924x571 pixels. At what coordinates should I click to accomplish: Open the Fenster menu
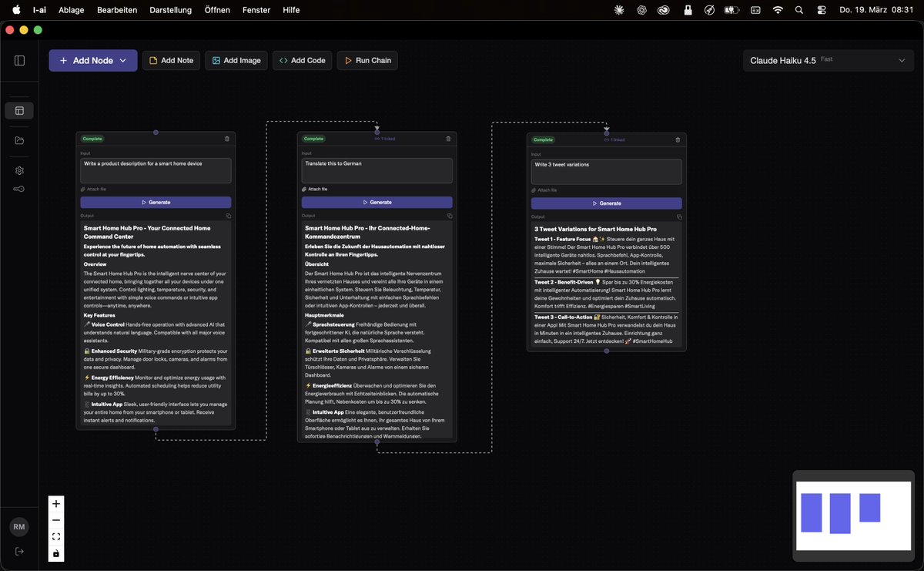point(256,10)
